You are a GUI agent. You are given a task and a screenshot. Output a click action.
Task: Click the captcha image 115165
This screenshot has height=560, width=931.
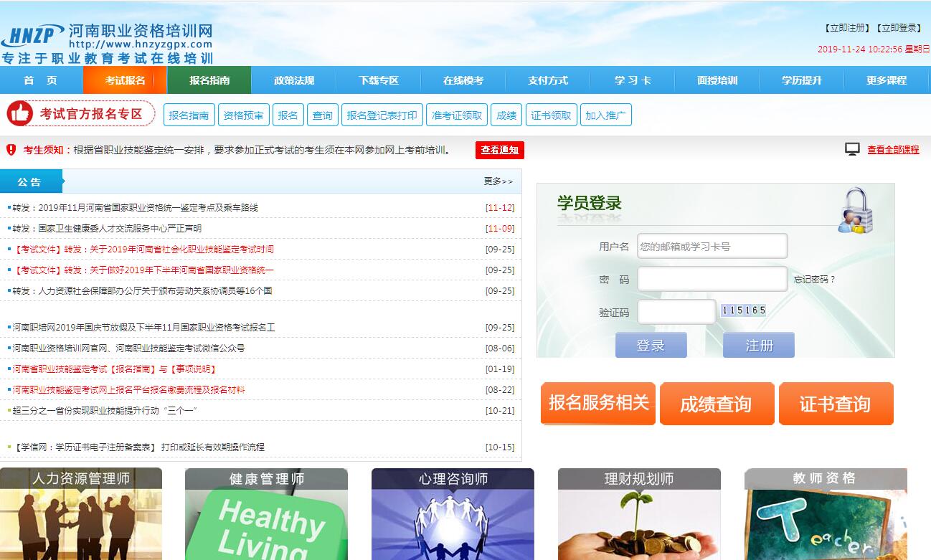pos(743,310)
